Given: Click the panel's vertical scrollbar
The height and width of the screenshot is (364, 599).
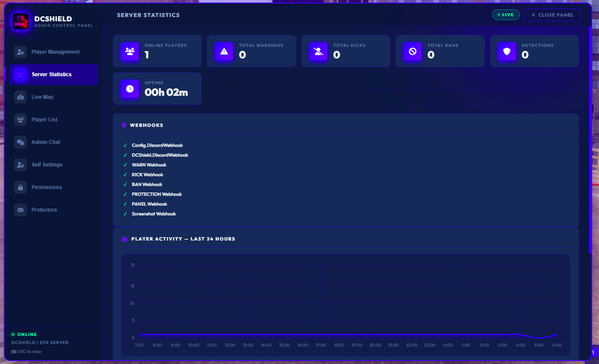Looking at the screenshot, I should pyautogui.click(x=590, y=140).
